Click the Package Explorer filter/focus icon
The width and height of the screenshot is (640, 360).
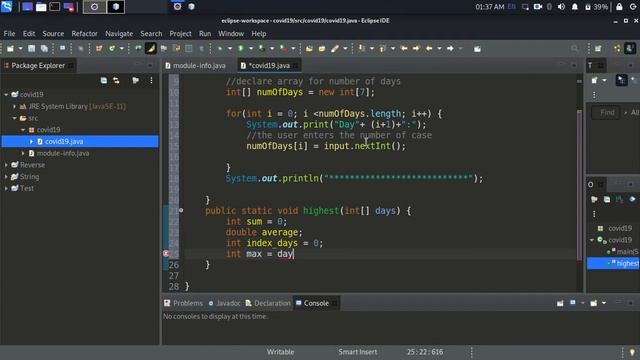[136, 80]
